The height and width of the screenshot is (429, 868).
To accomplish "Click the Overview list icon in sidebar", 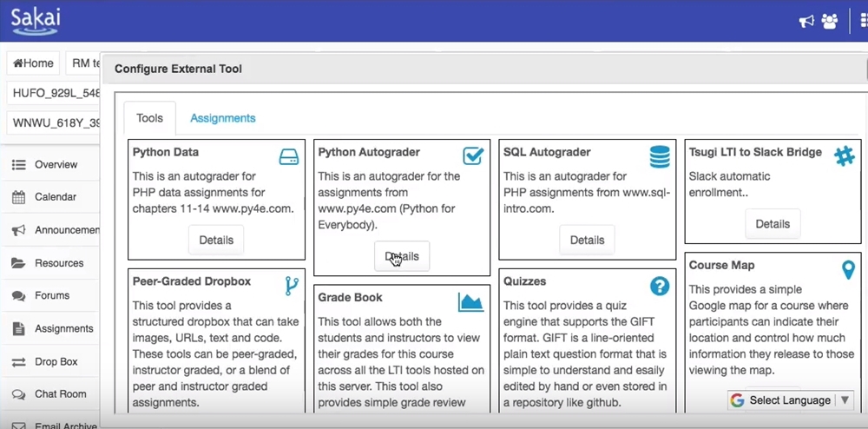I will click(19, 165).
